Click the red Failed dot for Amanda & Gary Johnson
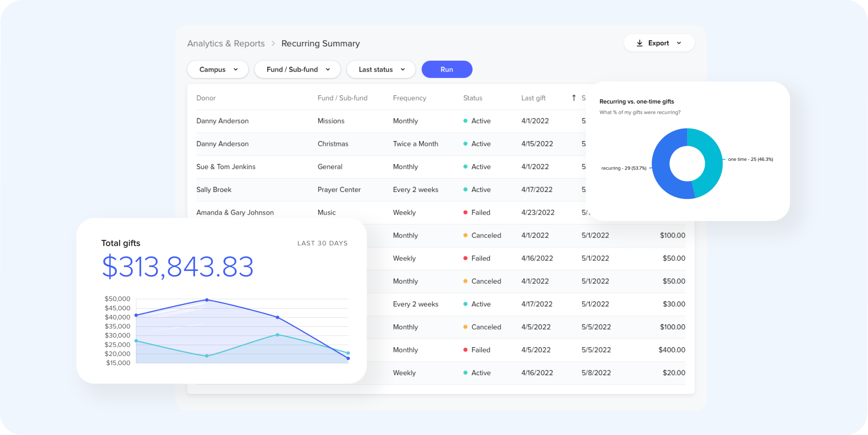Image resolution: width=868 pixels, height=435 pixels. [465, 212]
